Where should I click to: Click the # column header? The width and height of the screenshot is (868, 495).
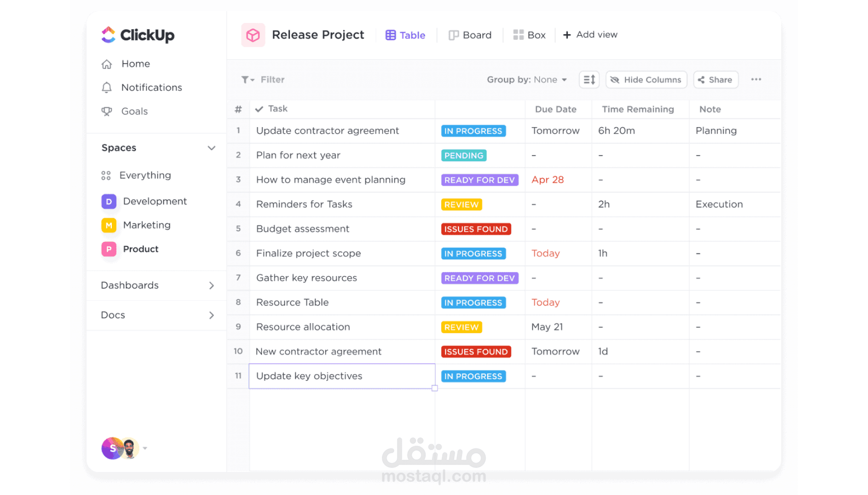pyautogui.click(x=238, y=109)
